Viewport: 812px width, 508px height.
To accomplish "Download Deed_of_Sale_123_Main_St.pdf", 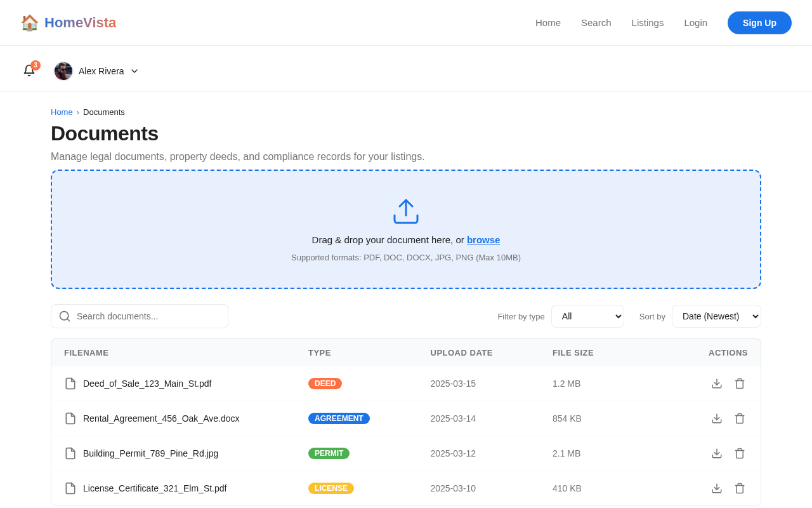I will [x=717, y=384].
